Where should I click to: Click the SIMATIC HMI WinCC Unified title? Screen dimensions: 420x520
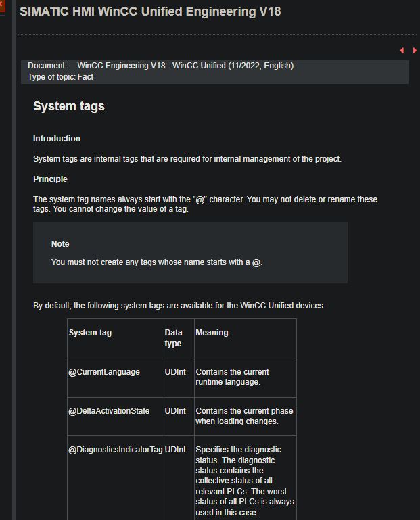point(150,11)
